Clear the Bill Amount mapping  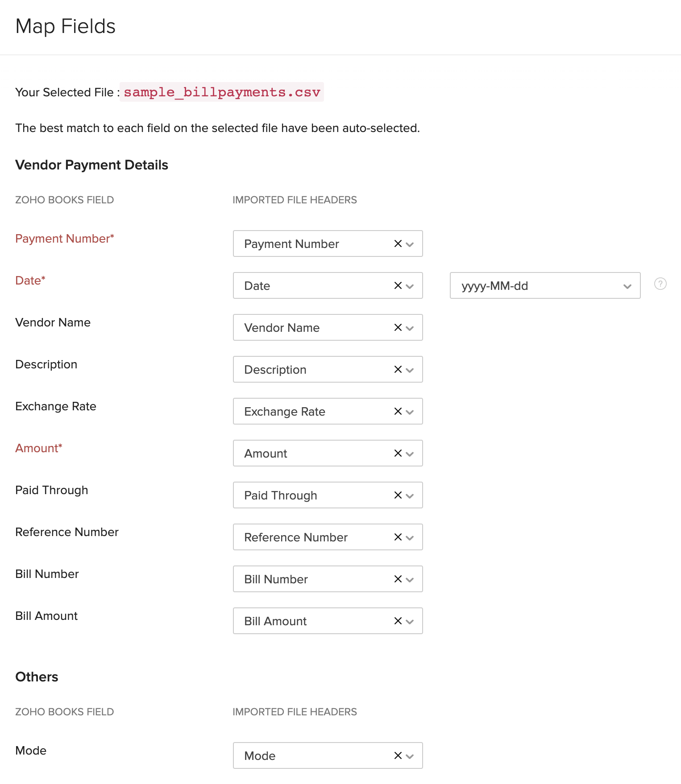coord(398,621)
